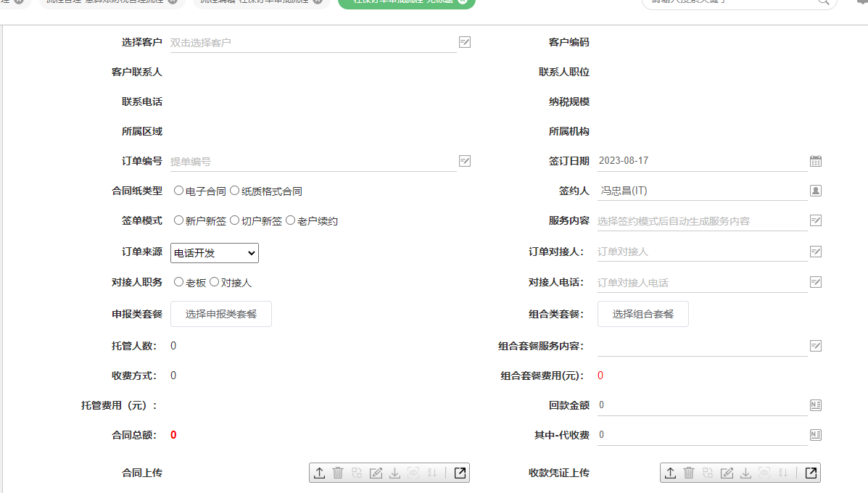
Task: Click edit icon beside 对接人电话 field
Action: coord(815,282)
